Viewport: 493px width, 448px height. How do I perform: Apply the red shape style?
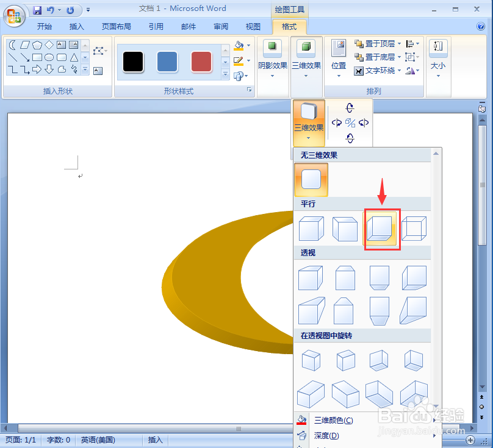coord(201,62)
